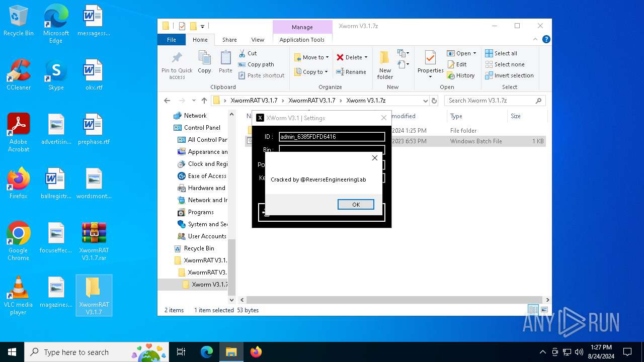Open the File menu in Explorer
The image size is (644, 362).
[x=172, y=40]
